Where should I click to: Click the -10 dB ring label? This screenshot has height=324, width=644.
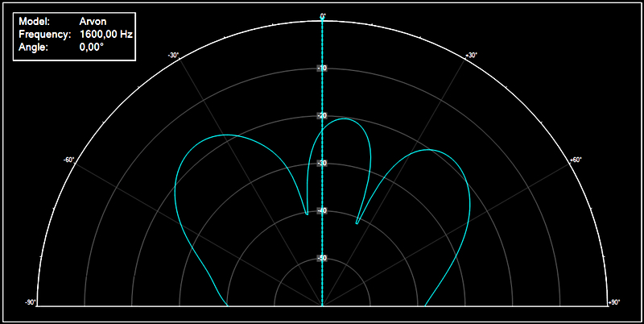pyautogui.click(x=322, y=69)
